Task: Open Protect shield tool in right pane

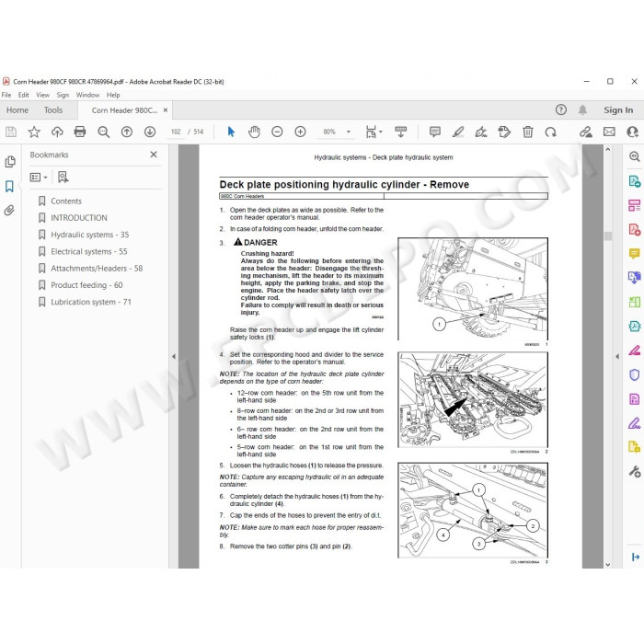Action: [x=635, y=374]
